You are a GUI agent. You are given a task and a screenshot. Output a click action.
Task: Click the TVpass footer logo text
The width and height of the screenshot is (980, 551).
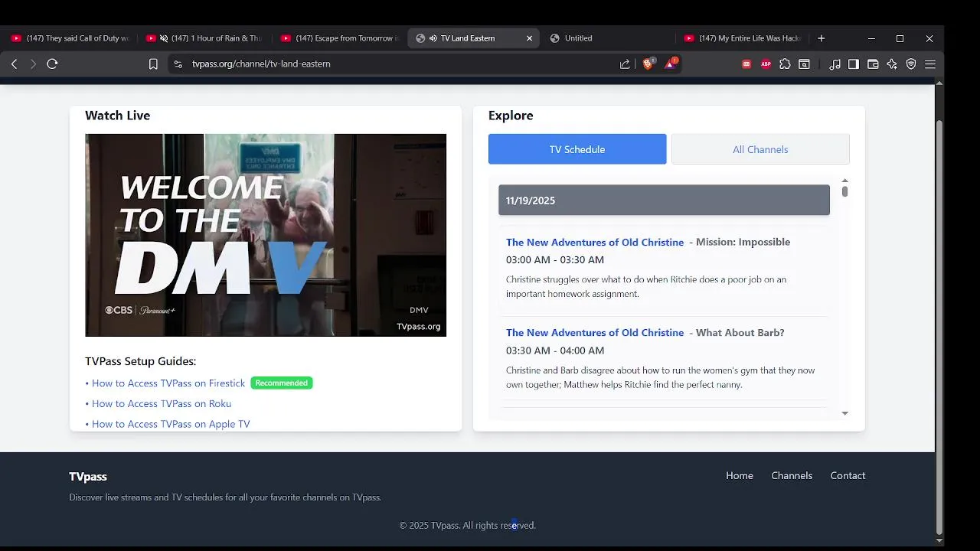[88, 477]
